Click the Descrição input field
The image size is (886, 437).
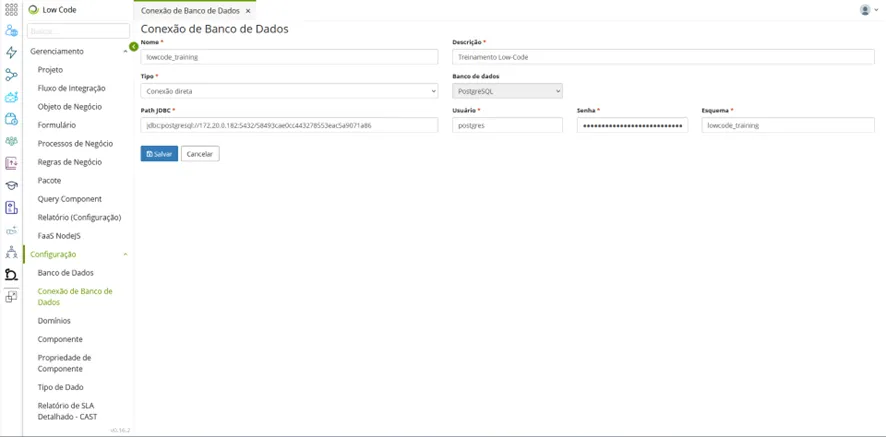pyautogui.click(x=663, y=57)
